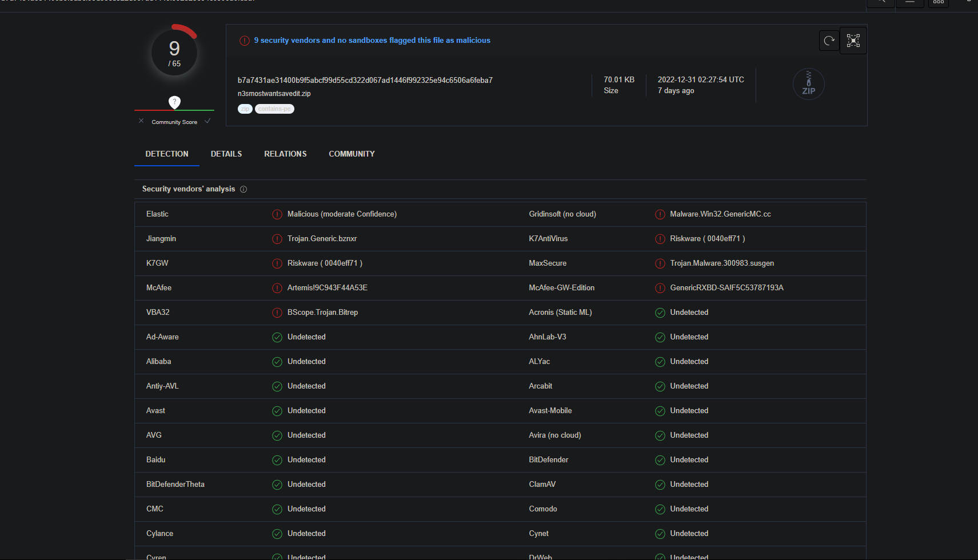Click the alert icon in the K7GW result
Viewport: 978px width, 560px height.
click(277, 263)
